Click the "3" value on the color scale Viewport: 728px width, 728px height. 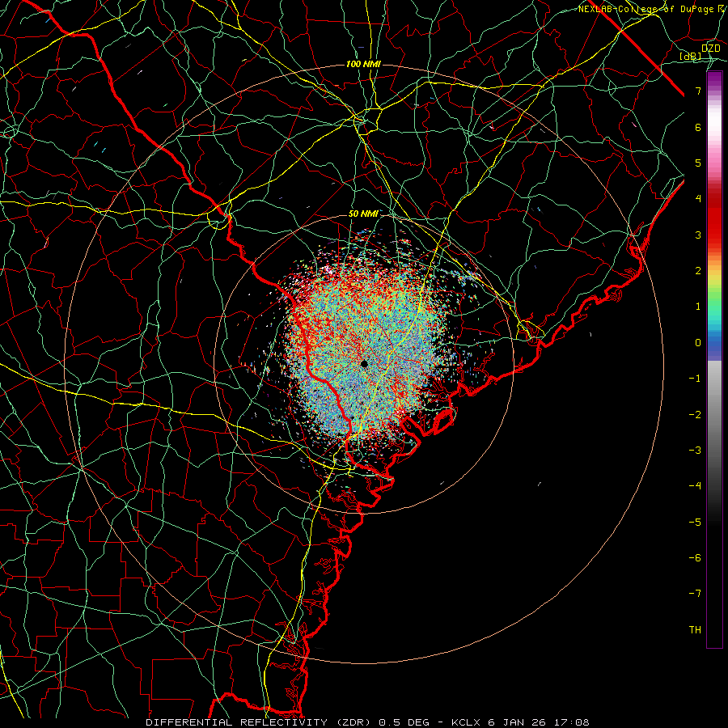(698, 235)
